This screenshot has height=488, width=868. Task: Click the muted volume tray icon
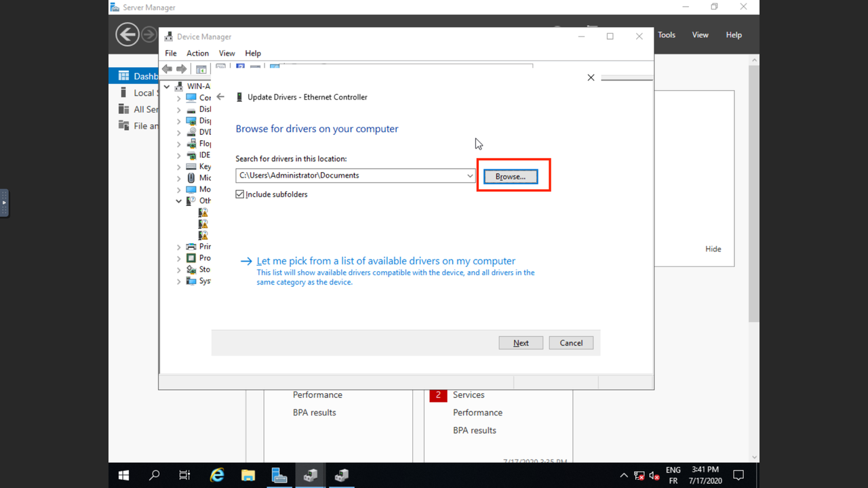[x=654, y=476]
